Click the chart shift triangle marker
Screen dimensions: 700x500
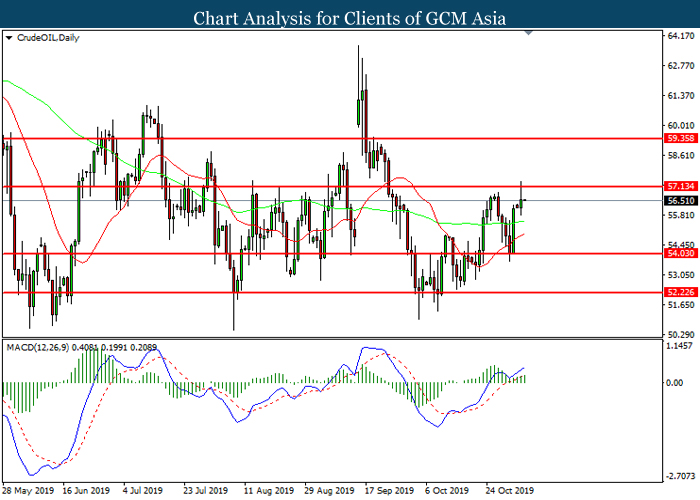529,33
